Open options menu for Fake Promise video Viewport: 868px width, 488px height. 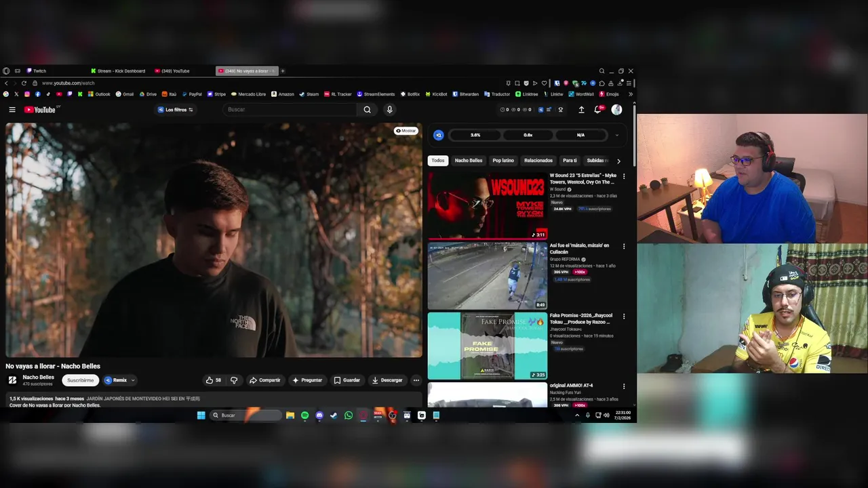pyautogui.click(x=624, y=316)
